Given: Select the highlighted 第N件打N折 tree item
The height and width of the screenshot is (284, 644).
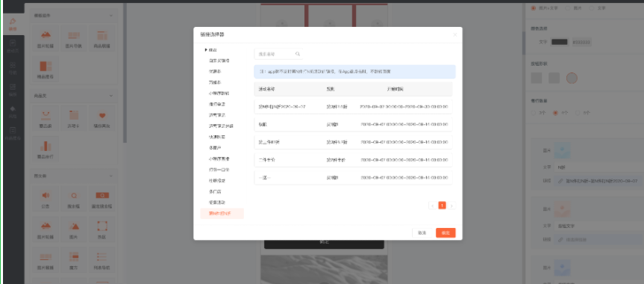Looking at the screenshot, I should coord(222,214).
